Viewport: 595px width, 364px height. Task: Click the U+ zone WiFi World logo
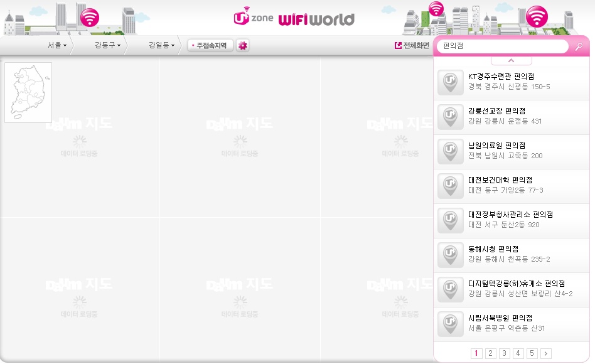(x=294, y=17)
